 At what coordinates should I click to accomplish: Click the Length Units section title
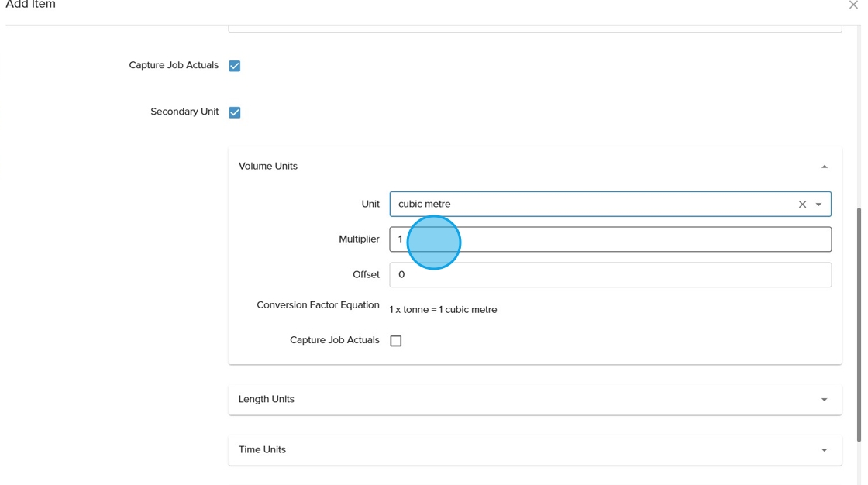pos(267,400)
